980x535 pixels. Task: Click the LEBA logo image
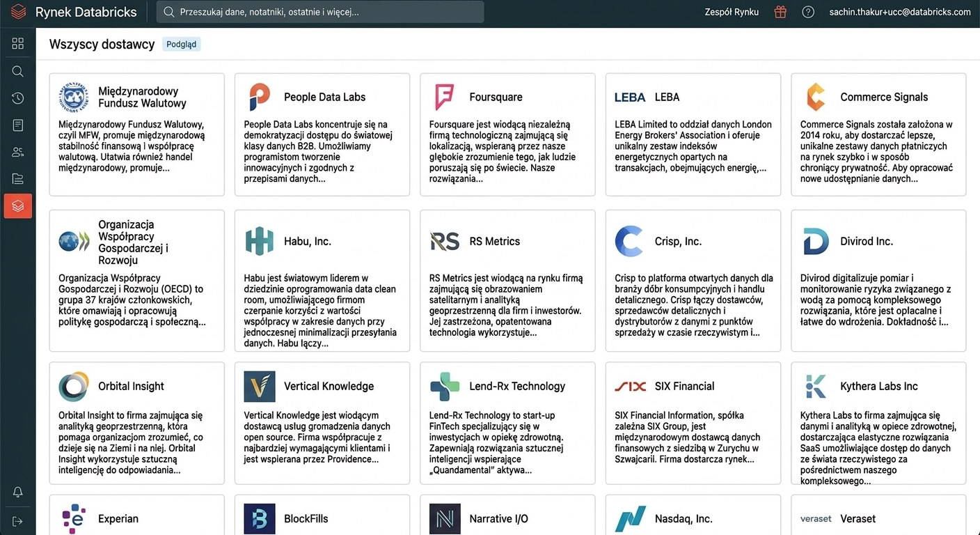pyautogui.click(x=631, y=97)
